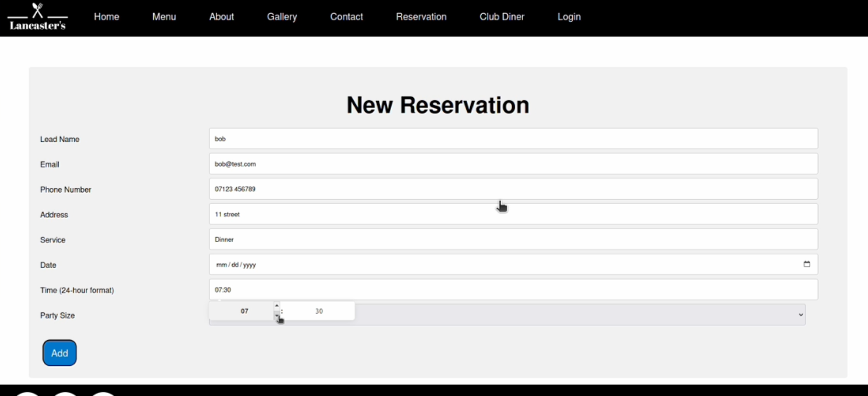
Task: Select the Service field showing Dinner
Action: coord(513,239)
